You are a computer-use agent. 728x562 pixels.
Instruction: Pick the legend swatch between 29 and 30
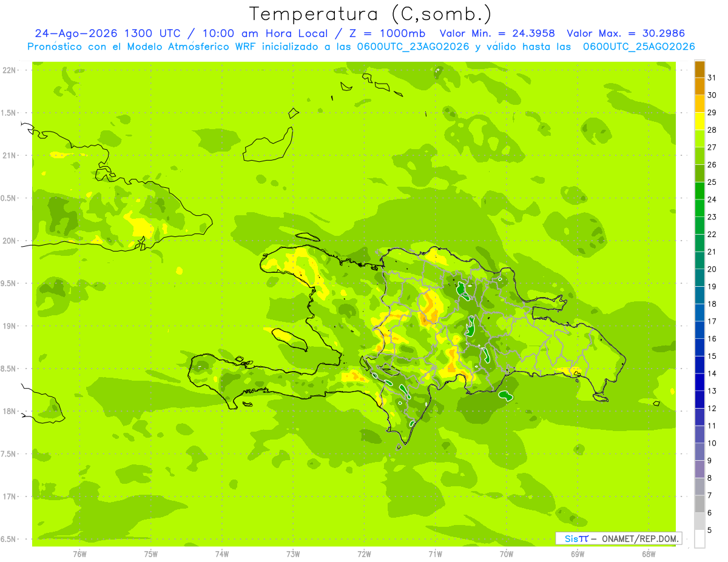(x=699, y=104)
